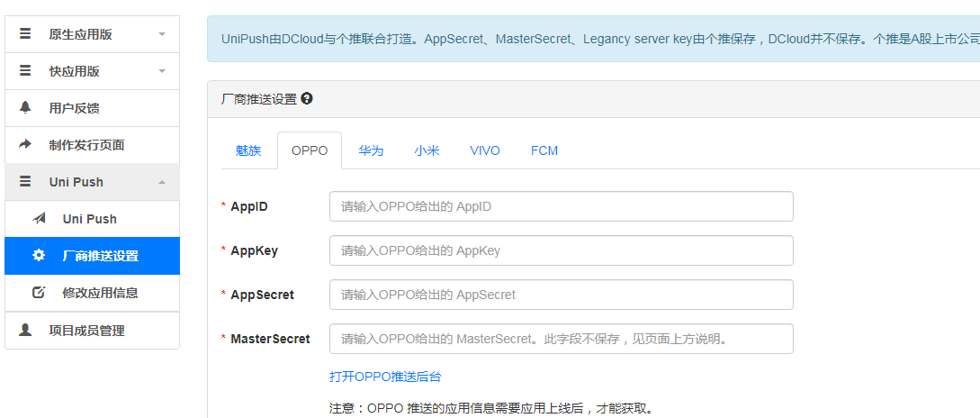Select the OPPO tab
The width and height of the screenshot is (980, 418).
(310, 150)
